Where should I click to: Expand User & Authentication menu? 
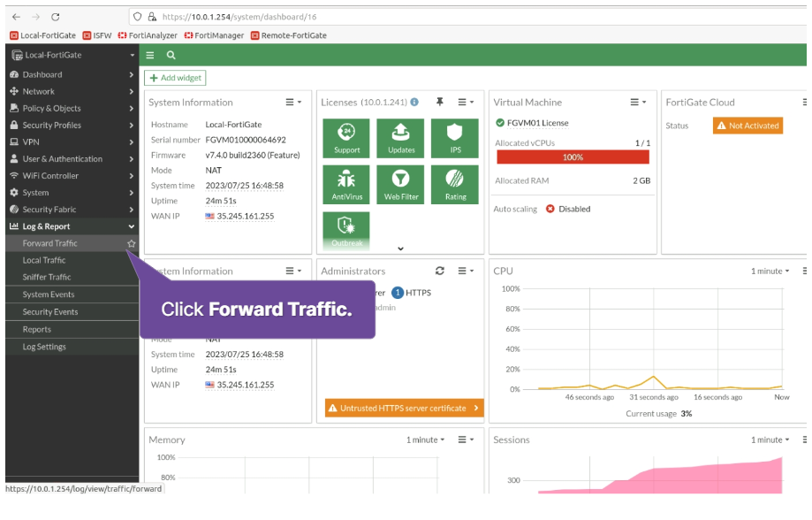[72, 158]
